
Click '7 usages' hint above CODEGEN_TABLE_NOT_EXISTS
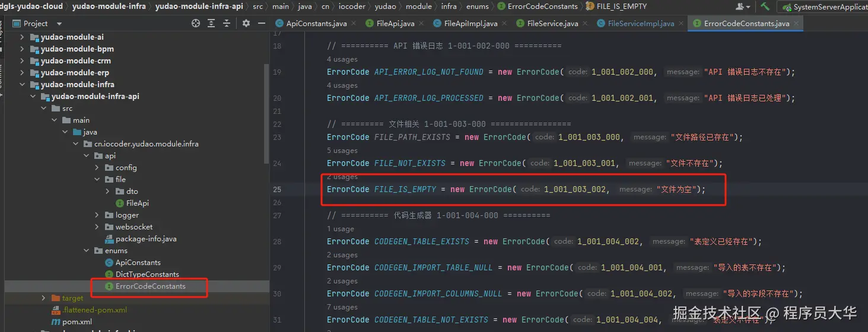342,307
